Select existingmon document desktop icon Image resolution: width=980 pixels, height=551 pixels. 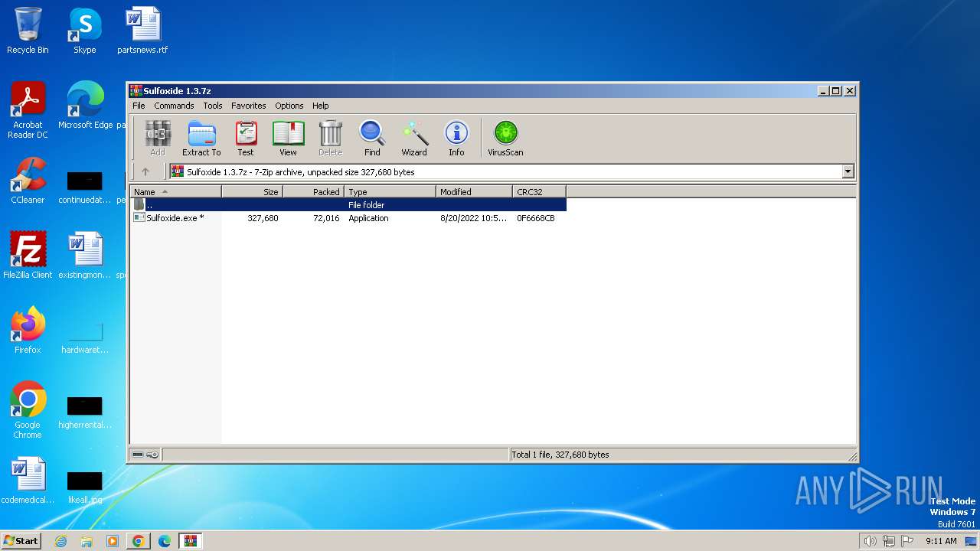pyautogui.click(x=85, y=256)
